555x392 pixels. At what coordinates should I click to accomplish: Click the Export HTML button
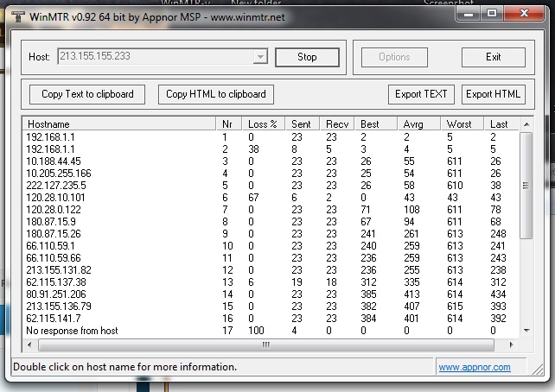[493, 94]
